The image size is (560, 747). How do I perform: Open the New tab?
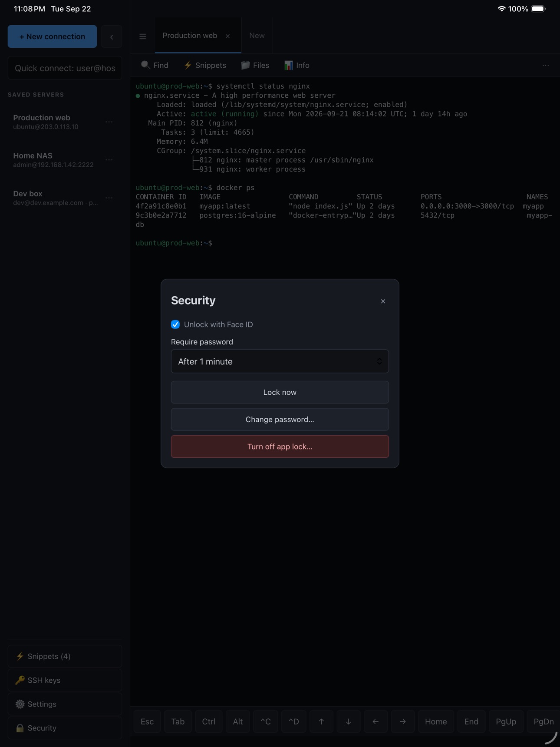coord(257,36)
